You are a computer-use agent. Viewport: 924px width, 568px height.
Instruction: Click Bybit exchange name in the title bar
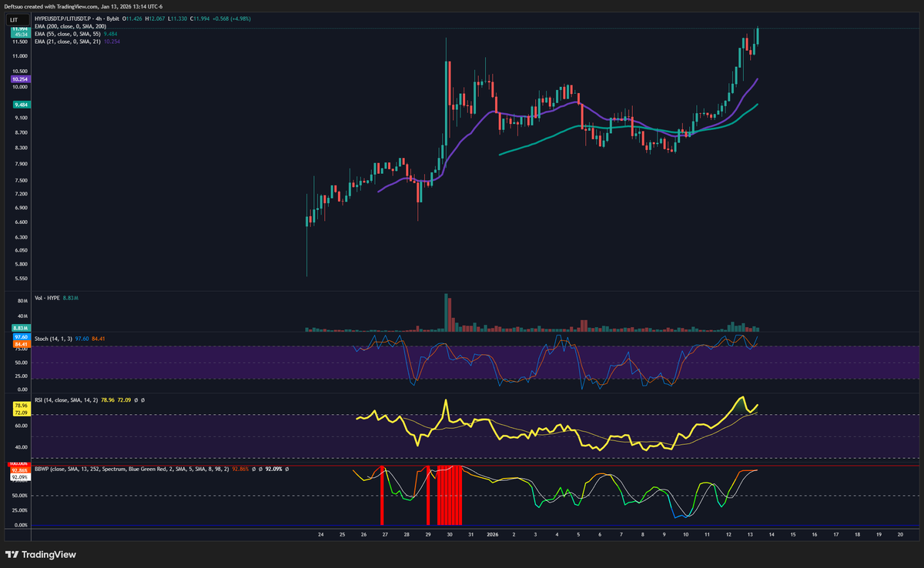tap(113, 18)
